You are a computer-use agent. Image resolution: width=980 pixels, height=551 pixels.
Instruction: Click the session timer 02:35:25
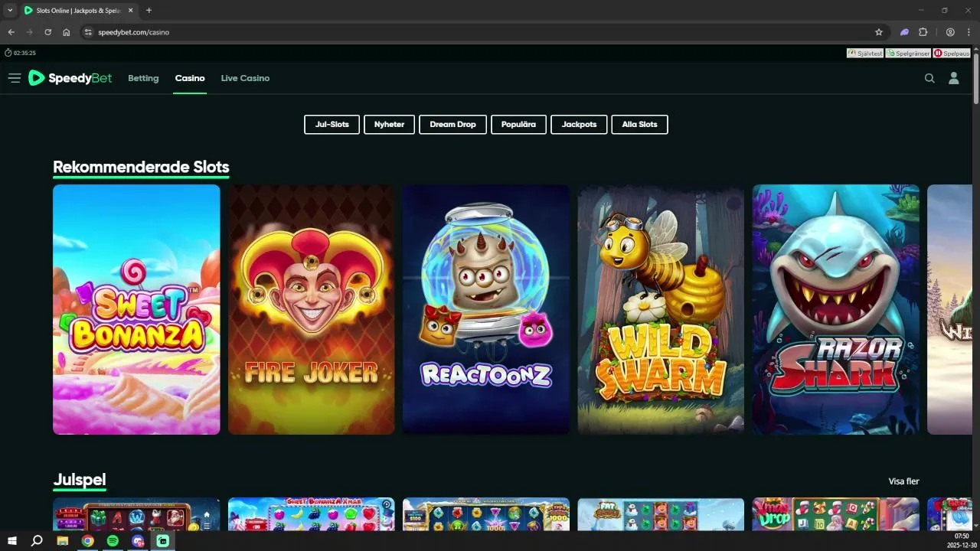pyautogui.click(x=21, y=53)
